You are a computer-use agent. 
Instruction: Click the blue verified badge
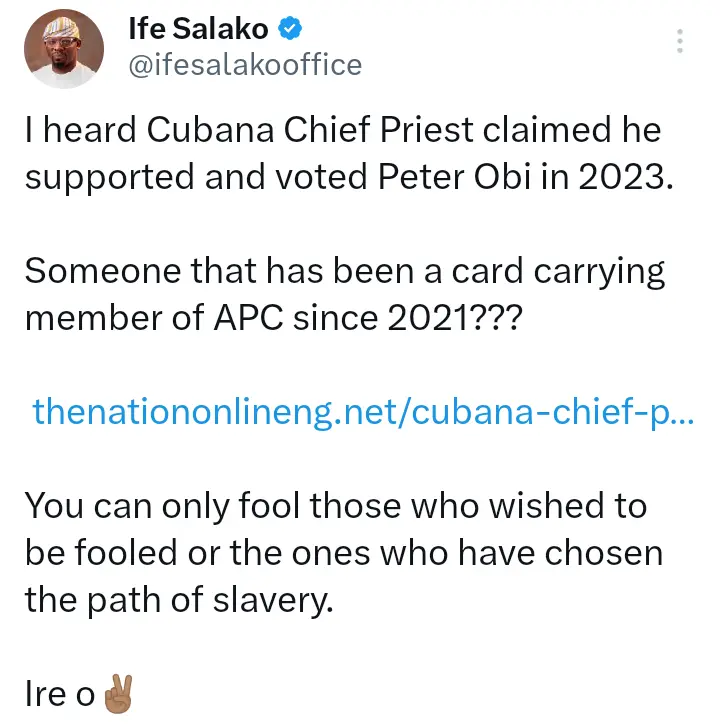pos(290,30)
